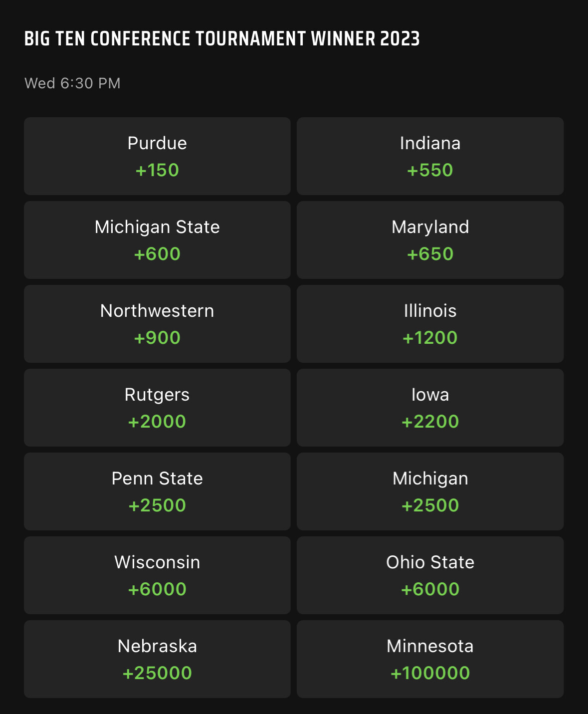
Task: Click the Wed 6:30 PM event time
Action: (x=73, y=83)
